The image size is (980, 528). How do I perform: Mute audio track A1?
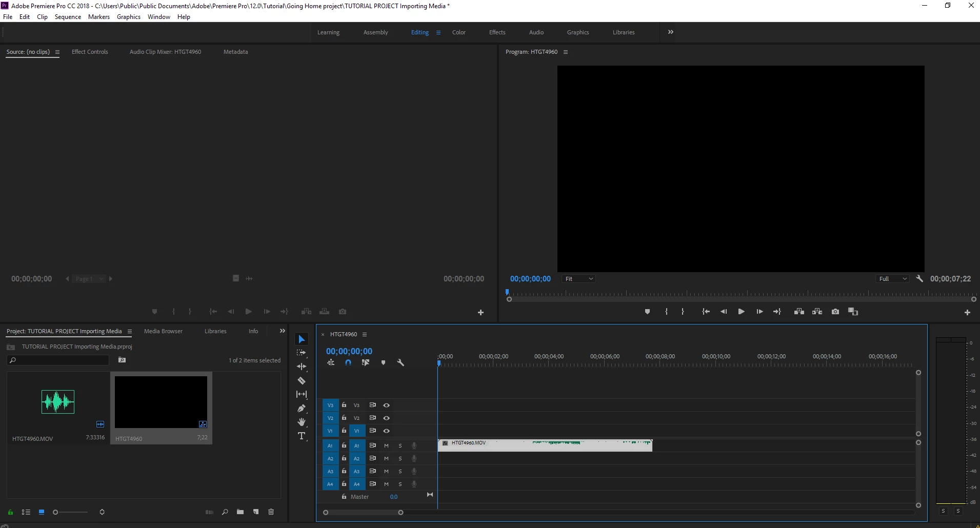pos(386,445)
